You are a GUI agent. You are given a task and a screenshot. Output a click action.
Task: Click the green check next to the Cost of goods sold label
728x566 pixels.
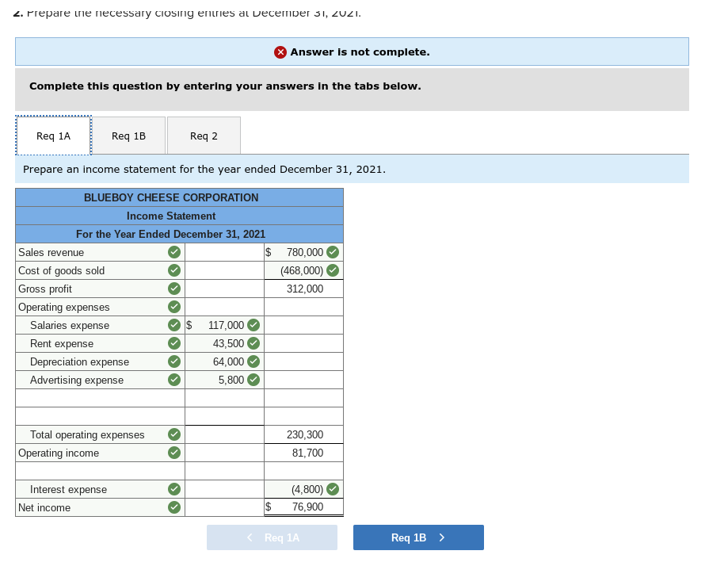174,270
